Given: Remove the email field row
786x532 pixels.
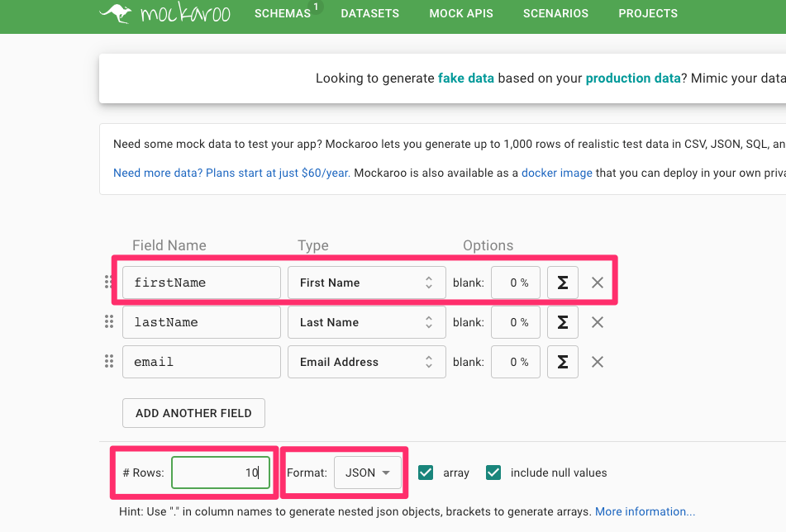Looking at the screenshot, I should (x=597, y=362).
